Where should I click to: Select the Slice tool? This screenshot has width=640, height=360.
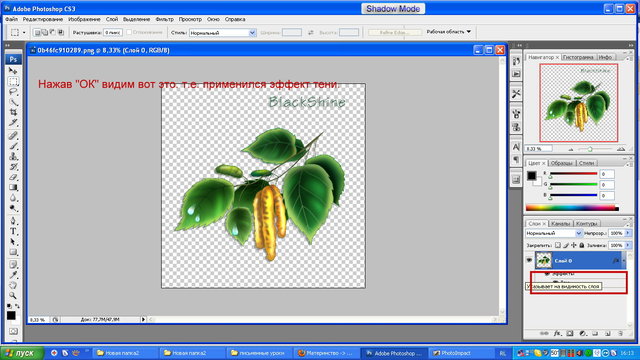[13, 122]
